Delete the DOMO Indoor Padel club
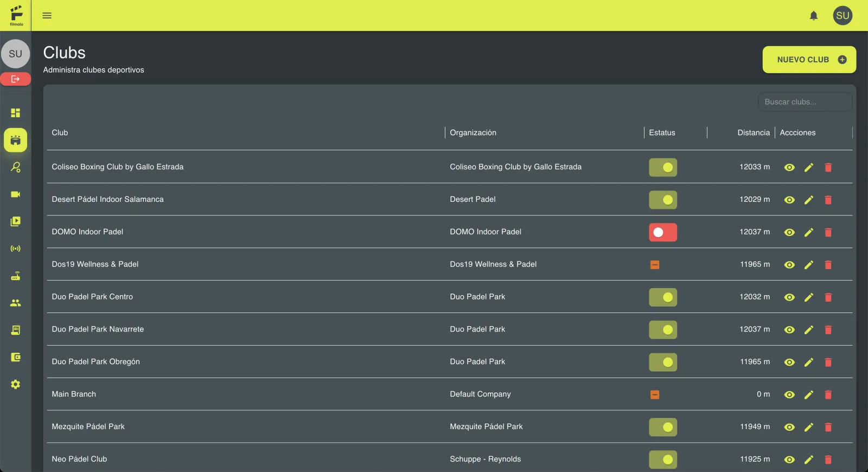 [x=828, y=232]
